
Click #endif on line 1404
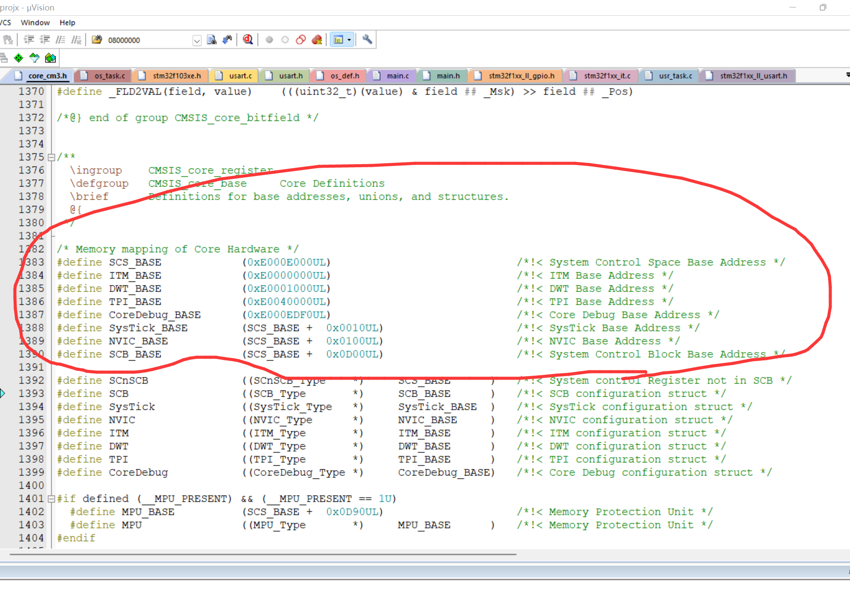coord(76,538)
